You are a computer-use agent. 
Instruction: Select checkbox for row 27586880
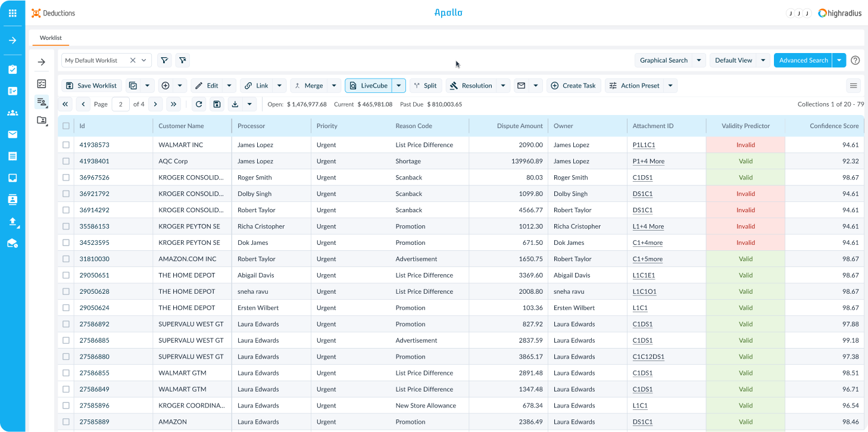pos(66,356)
